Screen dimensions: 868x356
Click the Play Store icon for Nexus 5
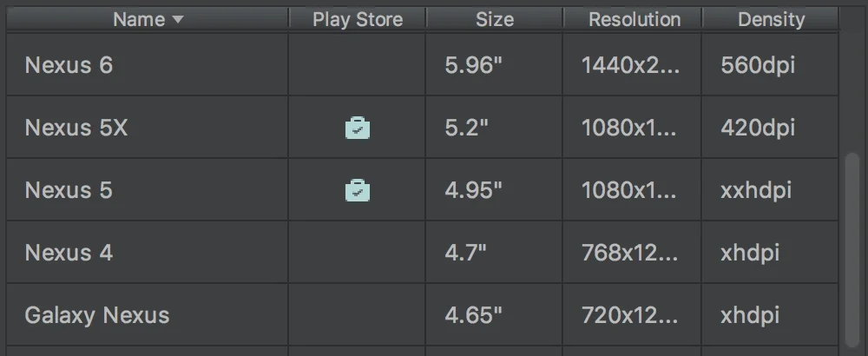coord(358,190)
